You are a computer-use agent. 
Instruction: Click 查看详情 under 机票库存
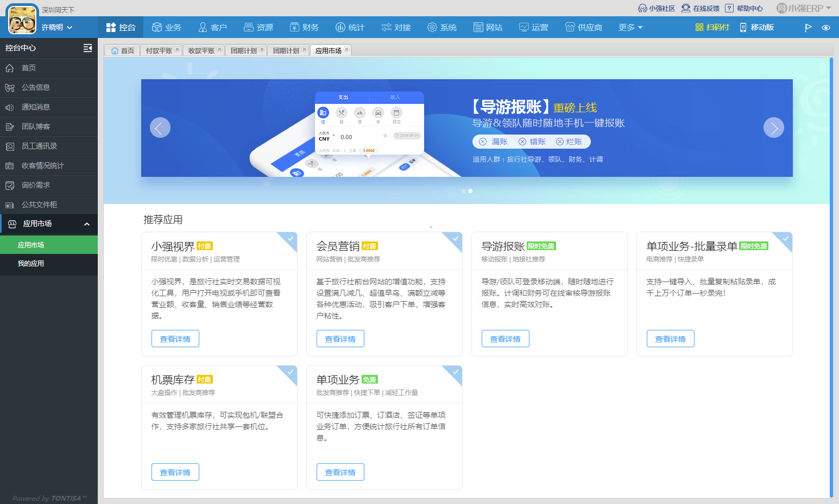[x=175, y=471]
